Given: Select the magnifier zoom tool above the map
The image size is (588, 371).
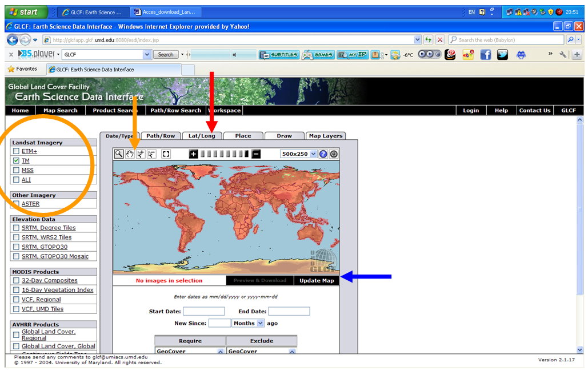Looking at the screenshot, I should click(119, 154).
